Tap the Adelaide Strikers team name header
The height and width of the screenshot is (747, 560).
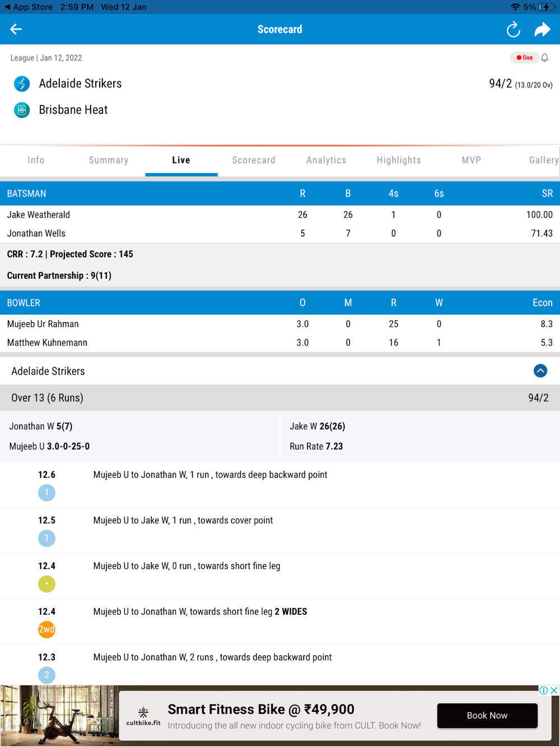tap(80, 83)
